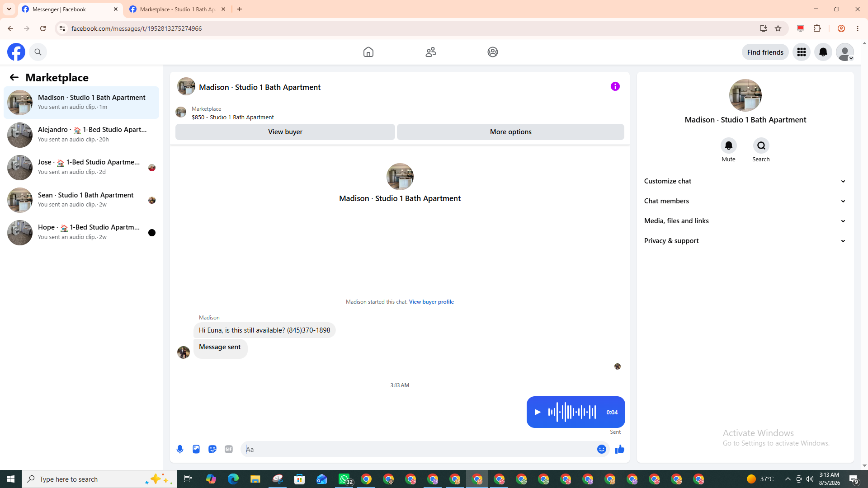Open Hope's 1-Bed Studio chat
Viewport: 868px width, 488px height.
click(81, 233)
